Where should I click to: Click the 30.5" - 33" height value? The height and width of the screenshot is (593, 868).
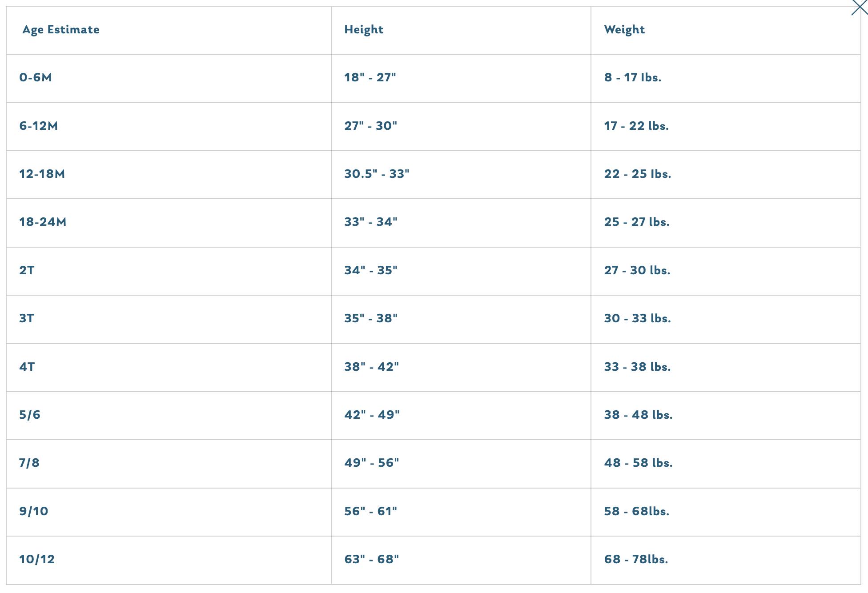tap(377, 174)
